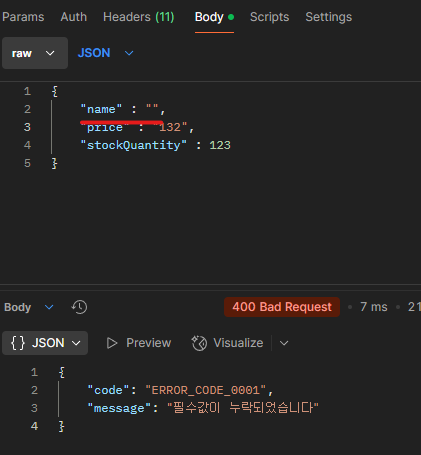Viewport: 421px width, 455px height.
Task: Open the Auth tab
Action: coord(74,17)
